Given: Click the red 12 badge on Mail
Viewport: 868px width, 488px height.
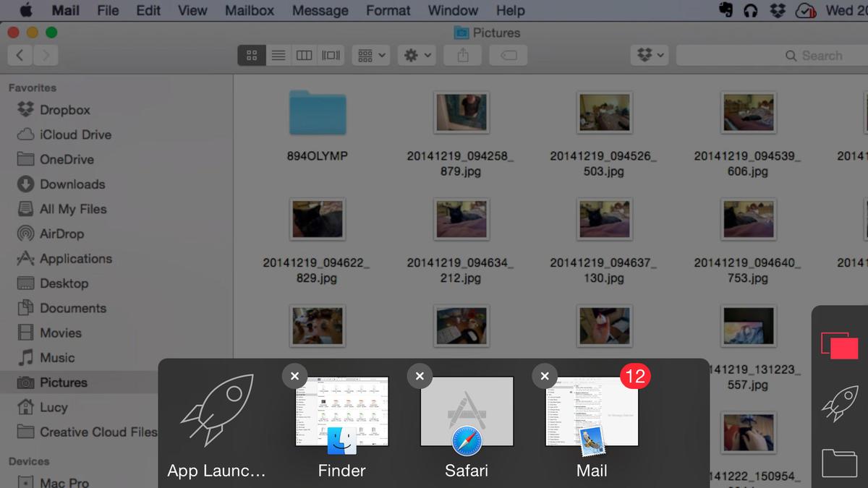Looking at the screenshot, I should 635,376.
